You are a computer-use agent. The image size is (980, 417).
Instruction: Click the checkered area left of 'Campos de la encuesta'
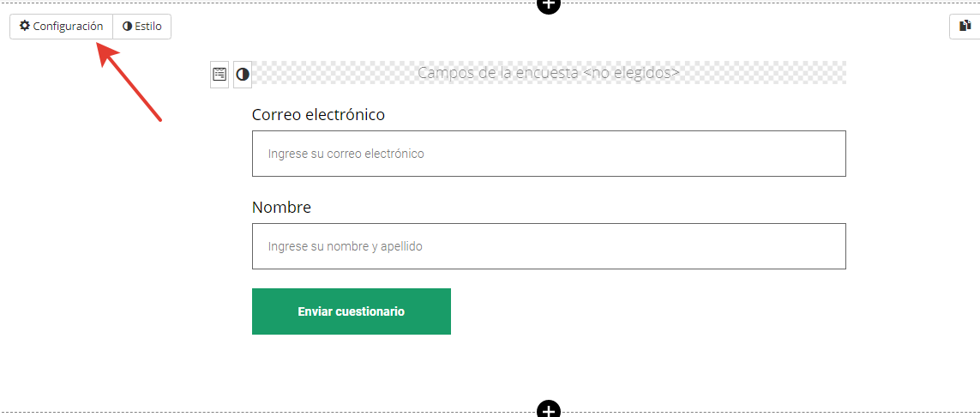[x=334, y=73]
